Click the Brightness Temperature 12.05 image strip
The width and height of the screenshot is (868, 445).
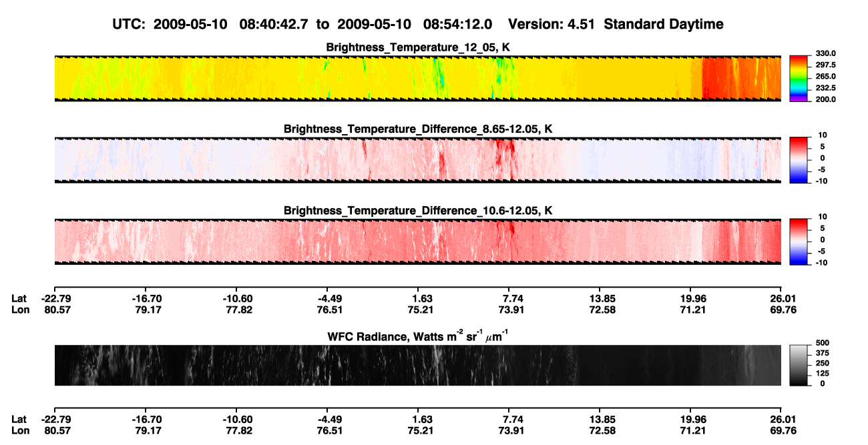click(x=417, y=78)
